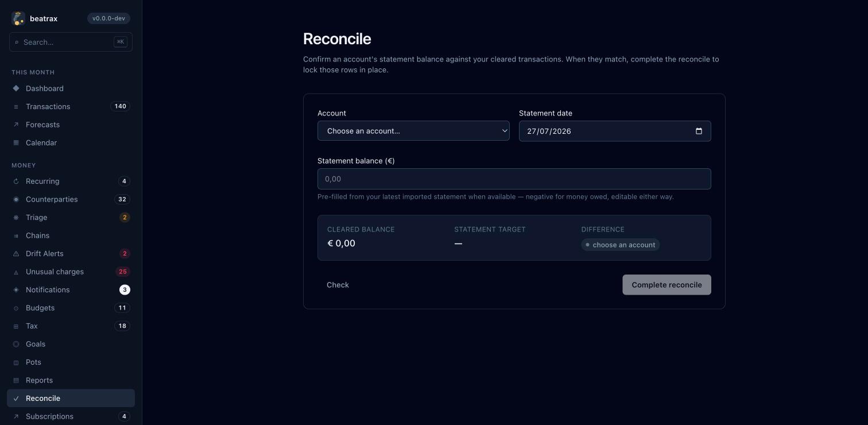Click the Chains icon in sidebar

tap(16, 235)
